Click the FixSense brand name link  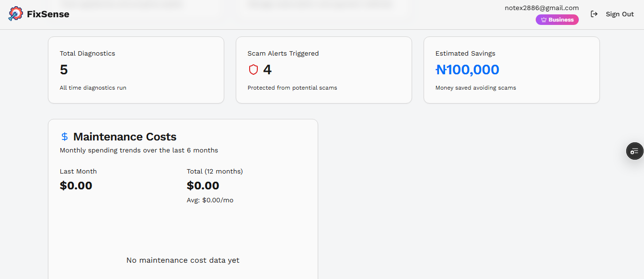click(x=48, y=14)
